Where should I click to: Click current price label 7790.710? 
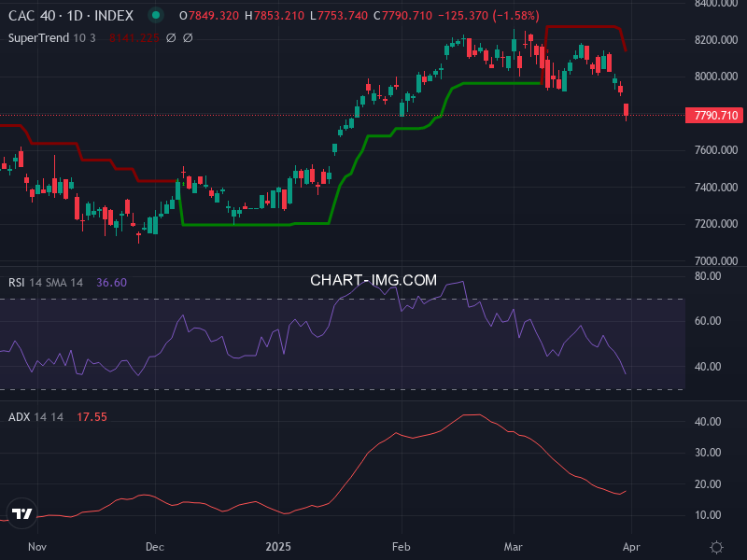(x=713, y=115)
